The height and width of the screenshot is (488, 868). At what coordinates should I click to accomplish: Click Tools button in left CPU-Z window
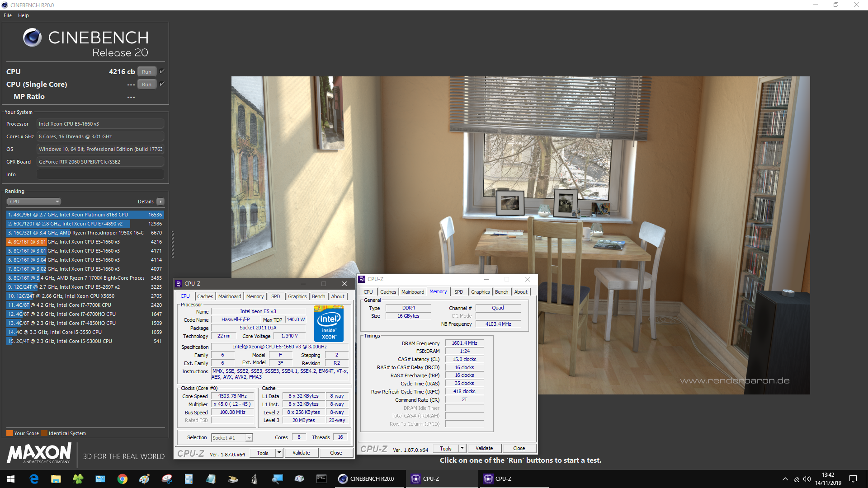coord(263,453)
